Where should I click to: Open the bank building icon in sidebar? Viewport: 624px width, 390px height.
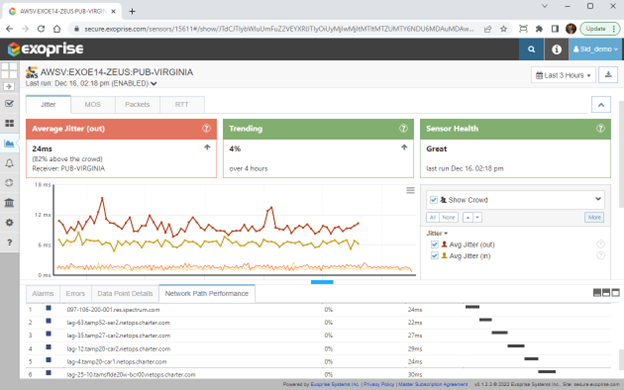click(x=9, y=203)
